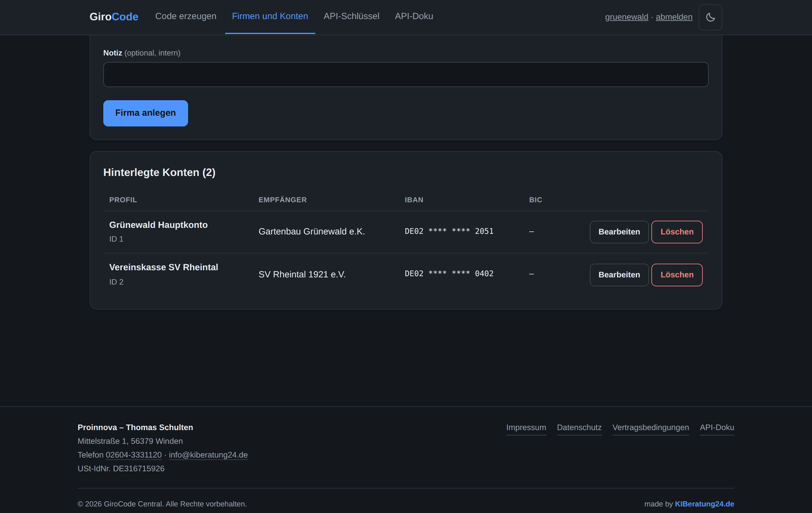812x513 pixels.
Task: Open the Datenschutz footer link
Action: point(579,428)
